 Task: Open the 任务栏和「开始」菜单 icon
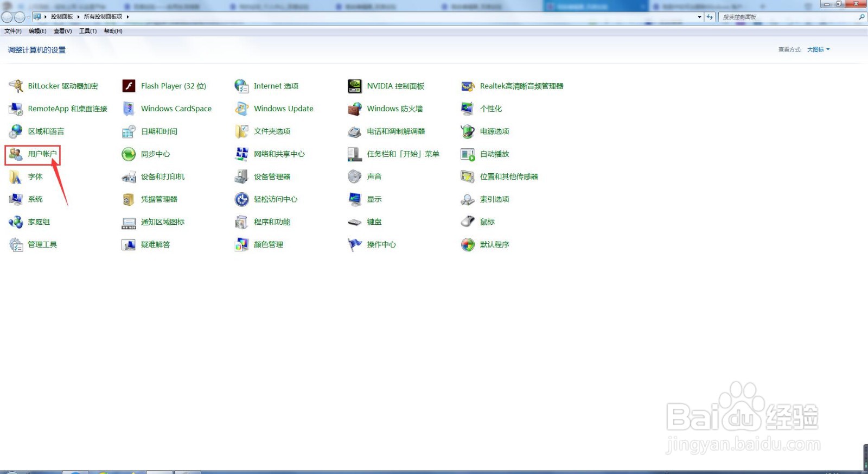(x=355, y=154)
